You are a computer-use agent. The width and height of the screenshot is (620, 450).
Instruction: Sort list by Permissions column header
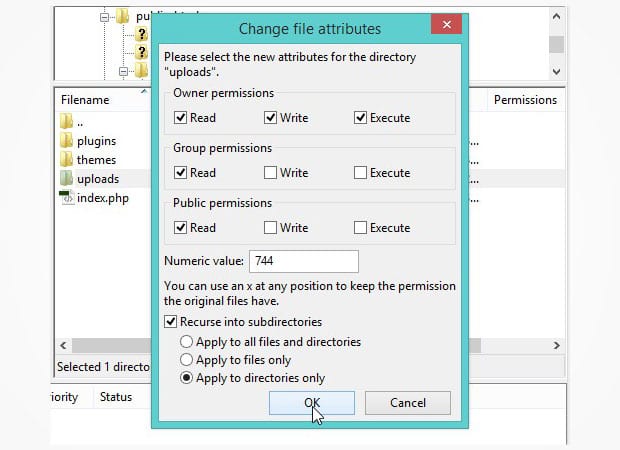tap(525, 100)
